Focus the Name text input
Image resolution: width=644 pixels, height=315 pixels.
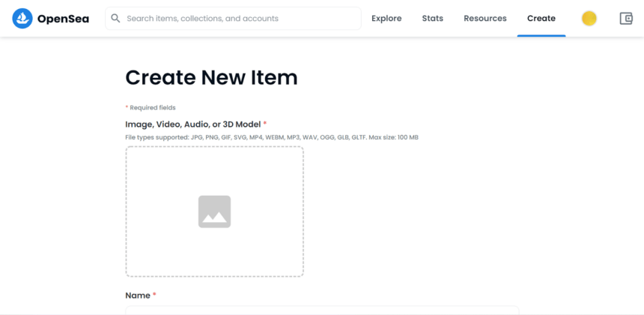pyautogui.click(x=322, y=310)
